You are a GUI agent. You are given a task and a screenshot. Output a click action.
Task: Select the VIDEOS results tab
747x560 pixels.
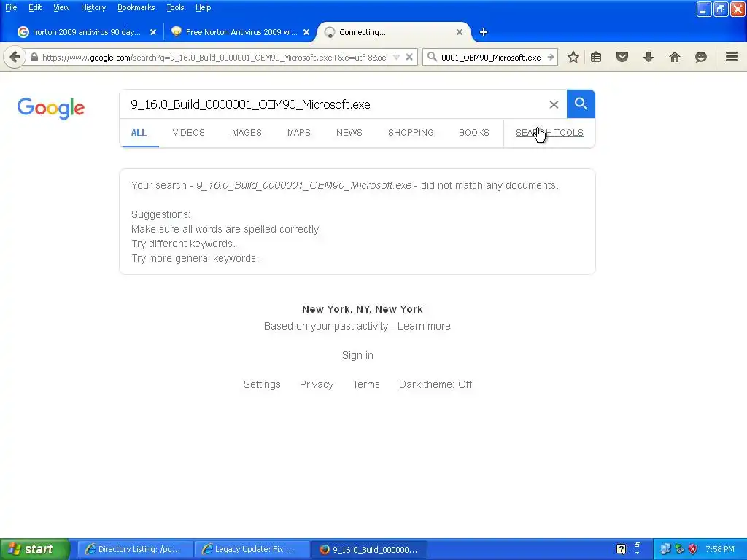pos(189,133)
